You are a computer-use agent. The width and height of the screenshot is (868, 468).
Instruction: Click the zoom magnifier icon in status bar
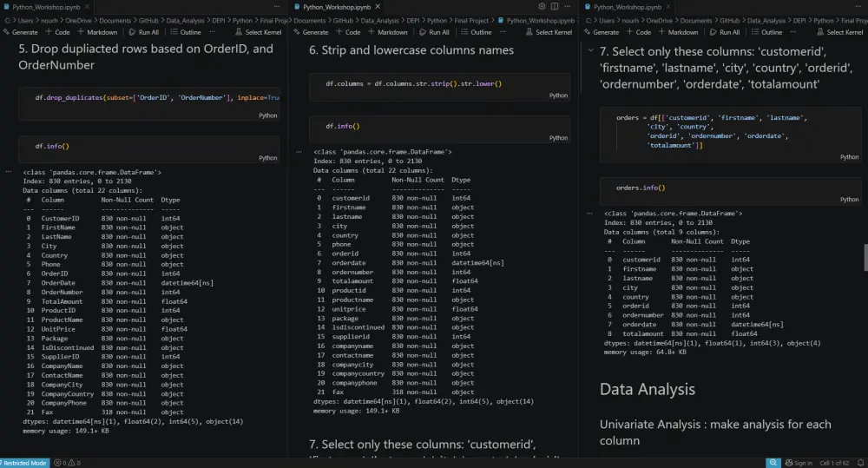(773, 463)
